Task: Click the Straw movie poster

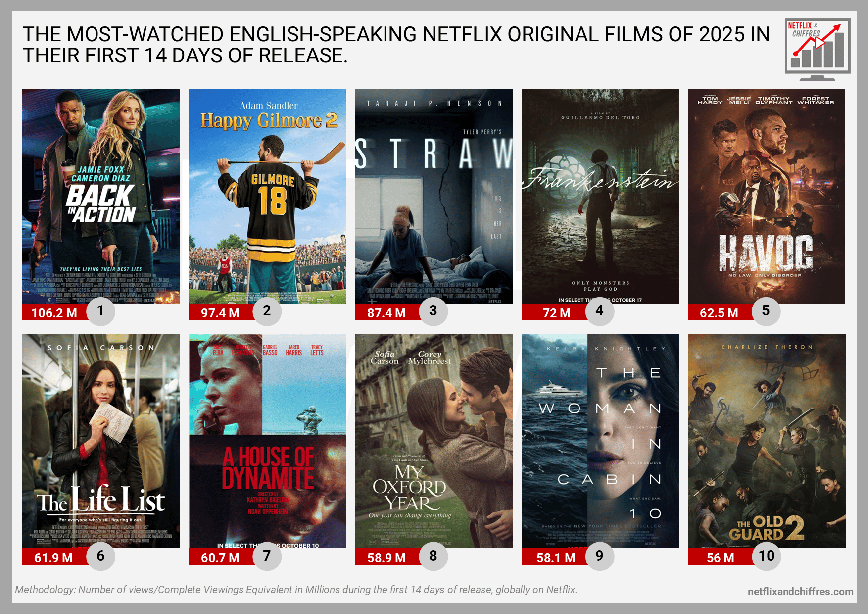Action: [x=434, y=196]
